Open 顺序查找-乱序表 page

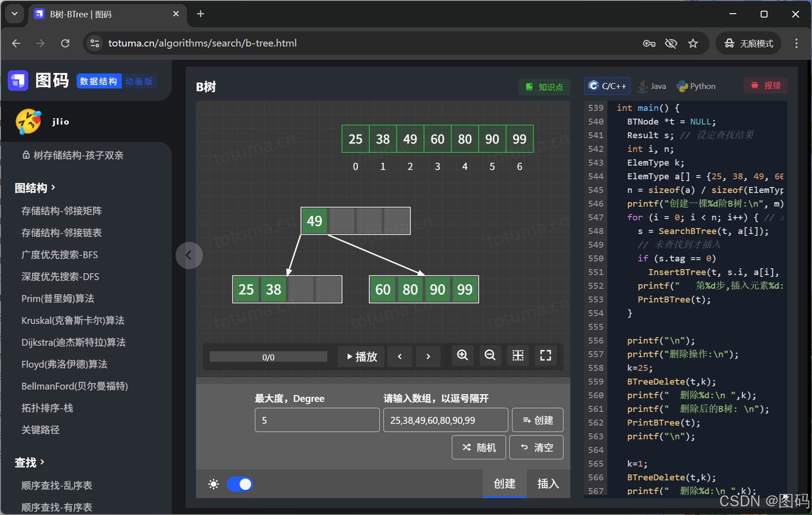point(57,485)
